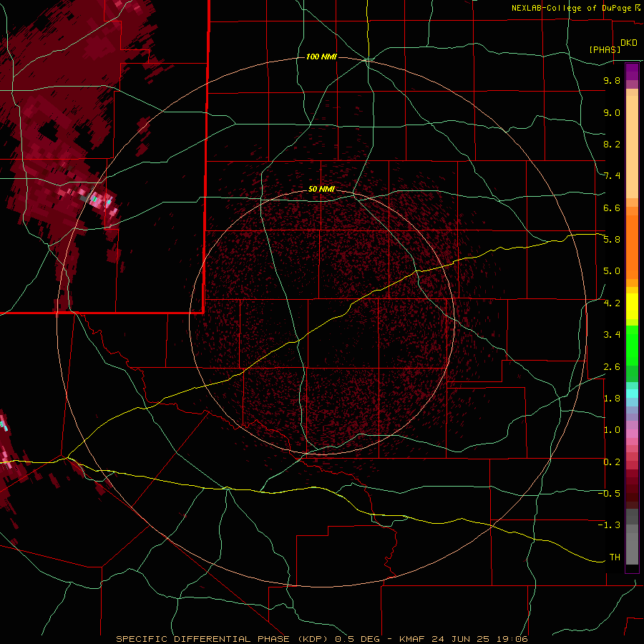This screenshot has height=644, width=644.
Task: Click the DKD legend title
Action: 629,43
